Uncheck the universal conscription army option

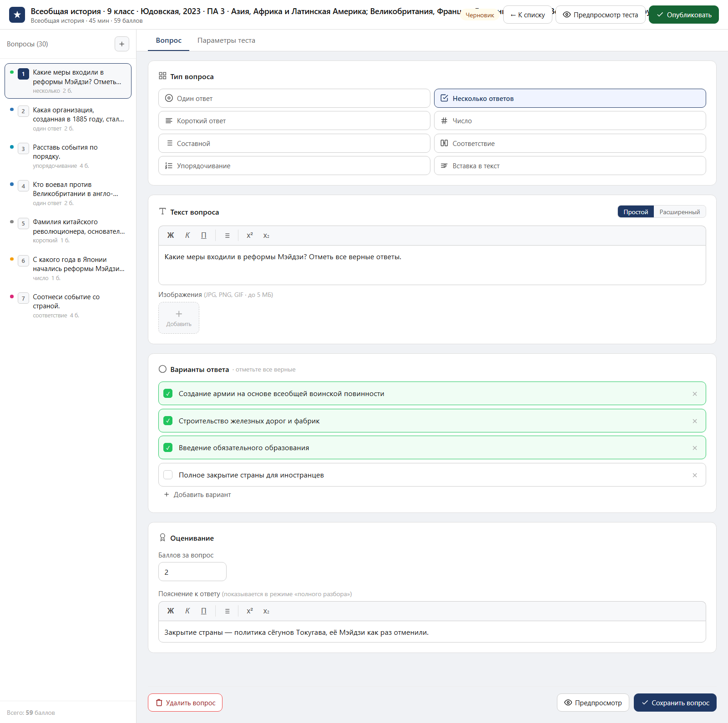coord(168,394)
